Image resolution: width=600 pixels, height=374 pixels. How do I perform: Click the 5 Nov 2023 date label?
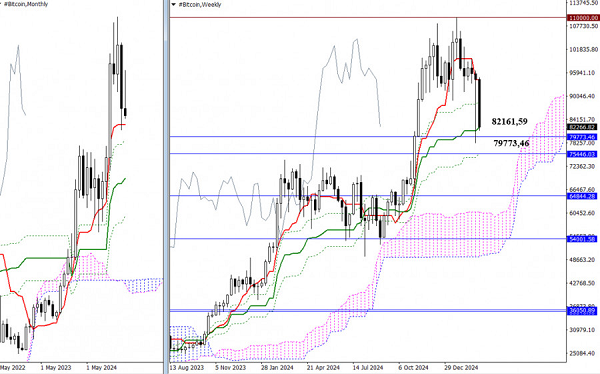click(x=230, y=368)
